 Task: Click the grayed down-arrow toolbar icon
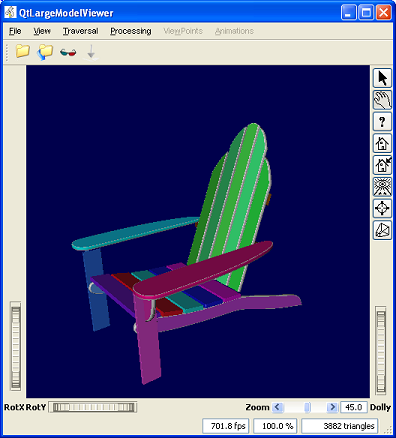(91, 53)
